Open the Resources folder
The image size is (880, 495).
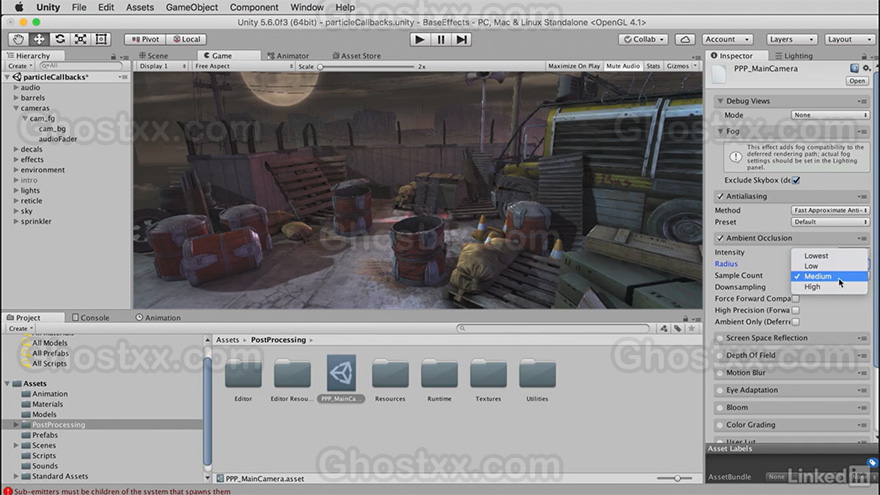pos(390,374)
